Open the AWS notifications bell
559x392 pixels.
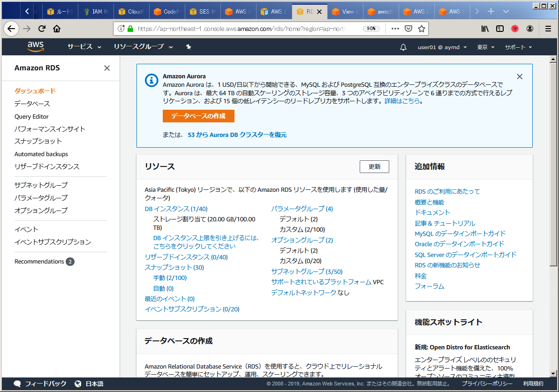tap(403, 47)
